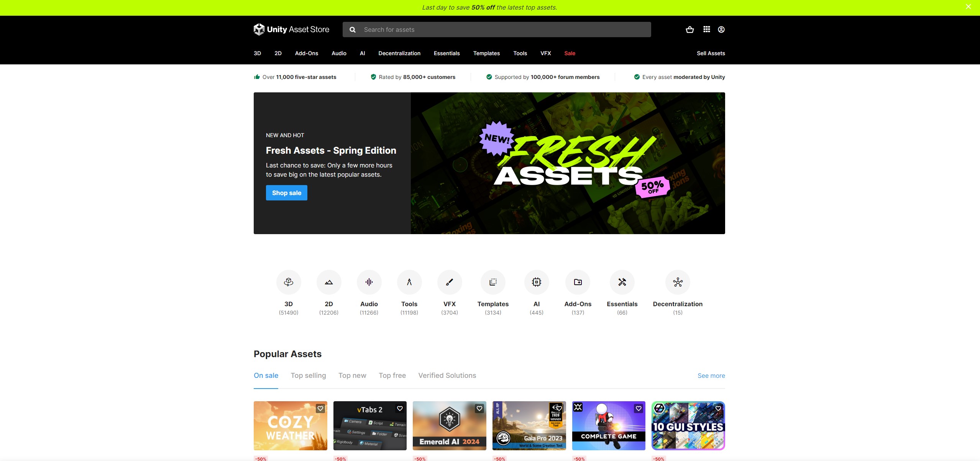Open the Tools nav menu
The width and height of the screenshot is (980, 461).
[x=520, y=53]
